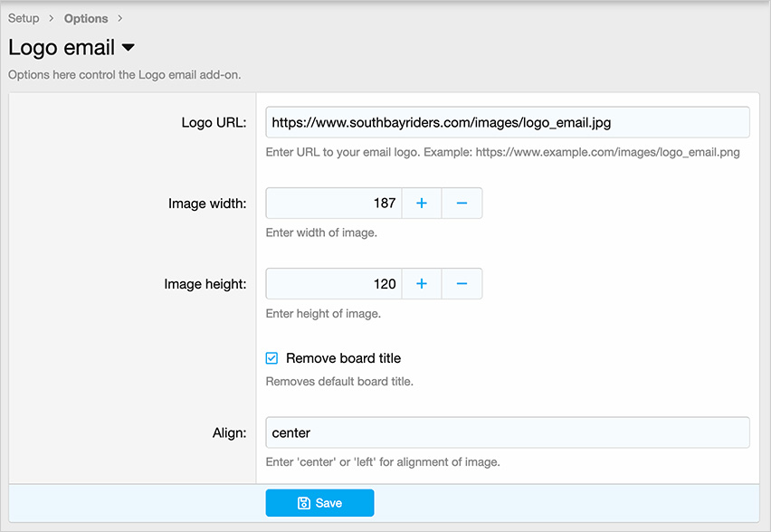Image resolution: width=771 pixels, height=532 pixels.
Task: Decrease image height with minus button
Action: (462, 284)
